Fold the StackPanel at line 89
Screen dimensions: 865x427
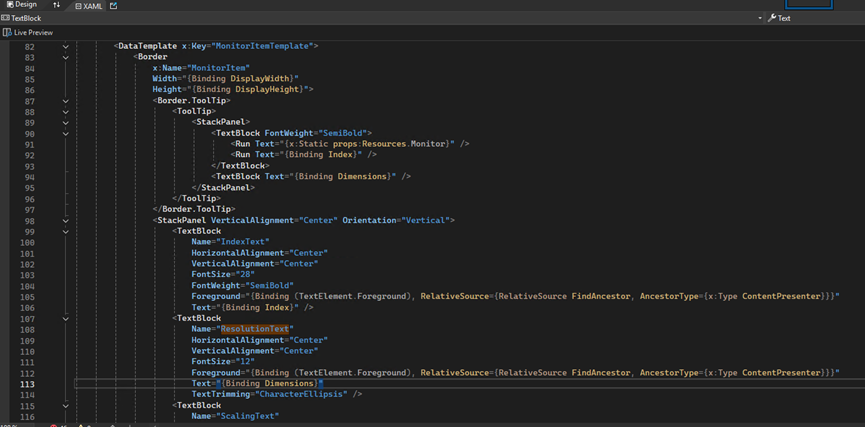[x=66, y=123]
